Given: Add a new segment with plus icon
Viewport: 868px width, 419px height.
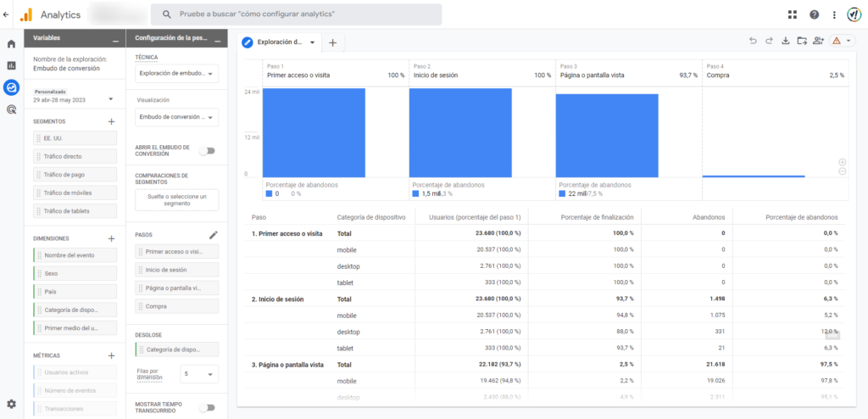Looking at the screenshot, I should (111, 121).
